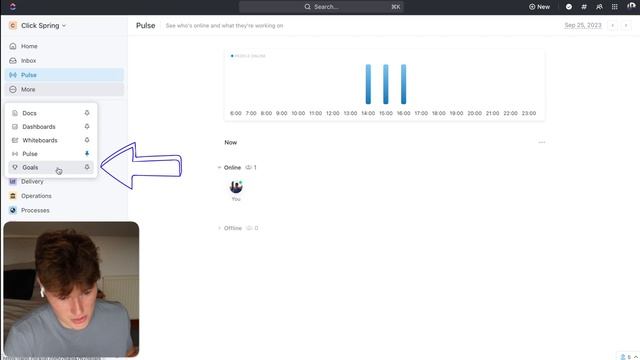This screenshot has height=360, width=640.
Task: Open Inbox in sidebar
Action: [64, 60]
